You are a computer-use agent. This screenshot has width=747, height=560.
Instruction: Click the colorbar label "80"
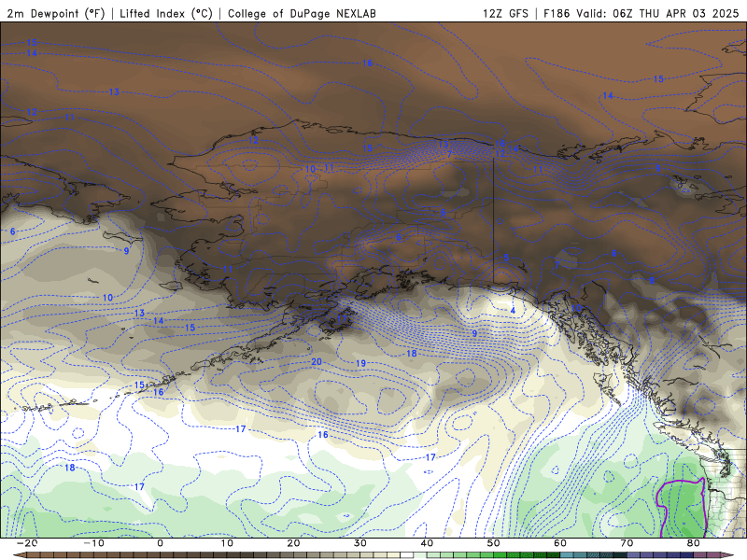point(694,543)
